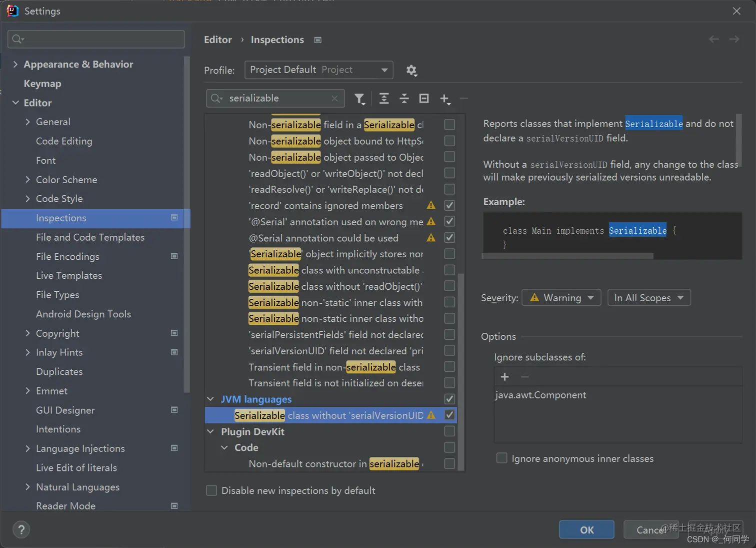Enable Serializable class without 'readObject()' checkbox
Screen dimensions: 756x548
(x=449, y=286)
